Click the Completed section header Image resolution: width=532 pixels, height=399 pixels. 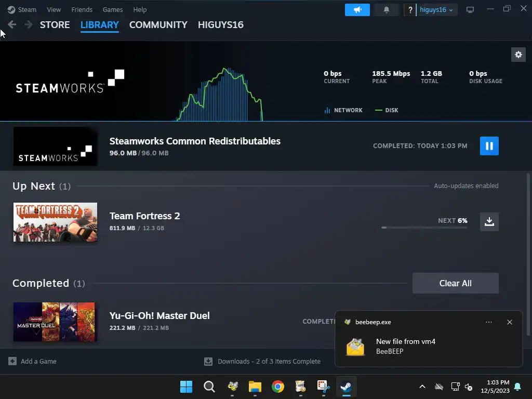[x=48, y=283]
